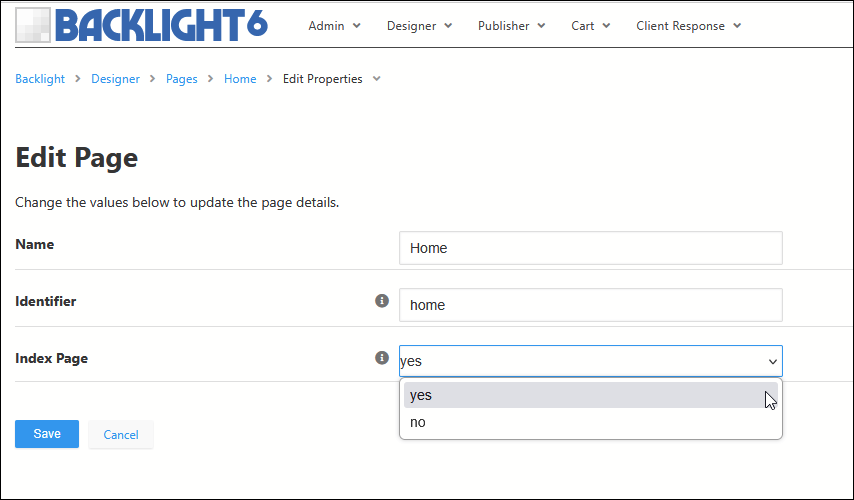Click the info icon beside Index Page

[x=381, y=357]
